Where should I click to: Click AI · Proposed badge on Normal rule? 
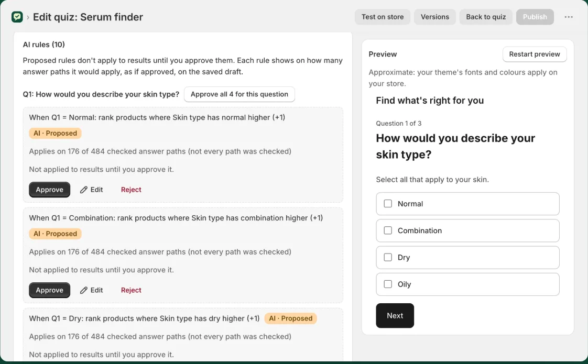[55, 133]
